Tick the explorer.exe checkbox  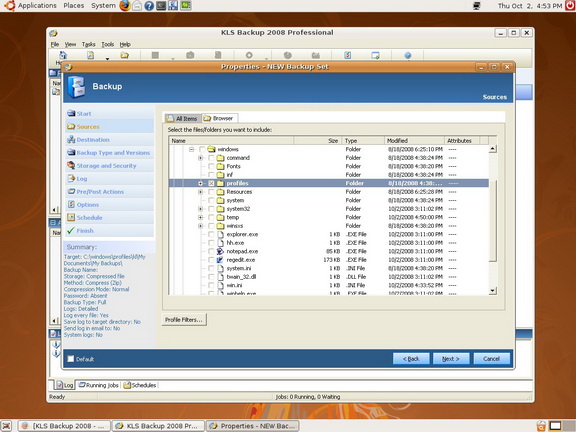point(211,234)
